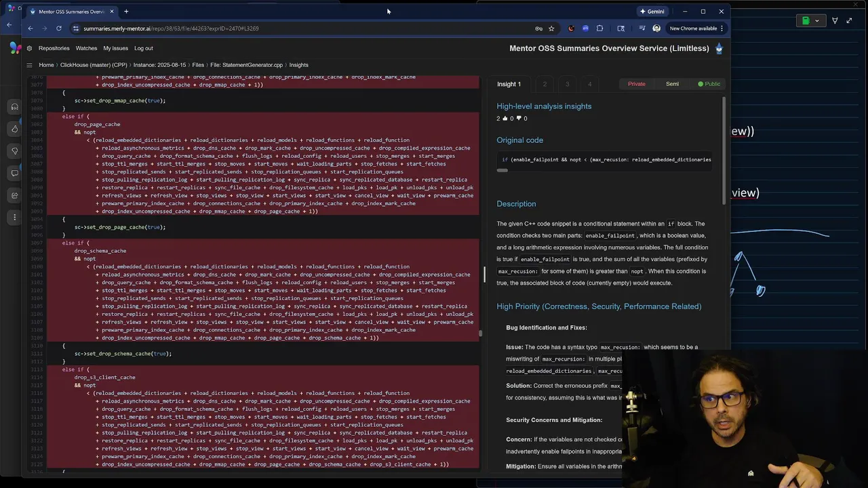868x488 pixels.
Task: Click the blue round extension icon
Action: click(585, 28)
